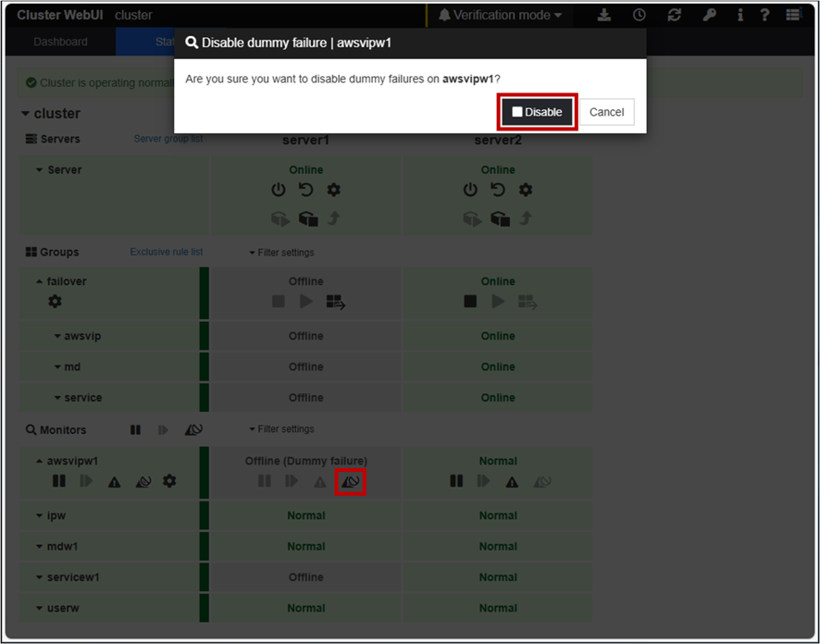Cancel the disable dummy failure dialog
820x644 pixels.
pos(606,112)
